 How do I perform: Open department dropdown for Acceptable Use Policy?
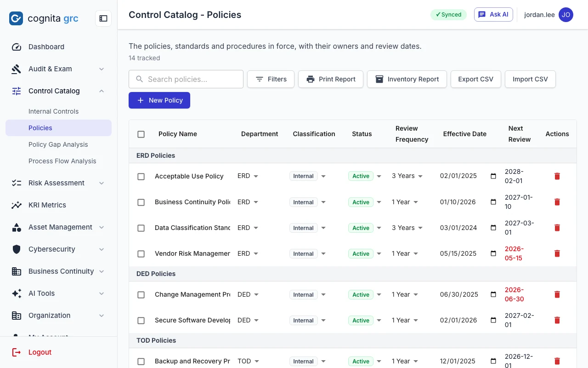[248, 176]
